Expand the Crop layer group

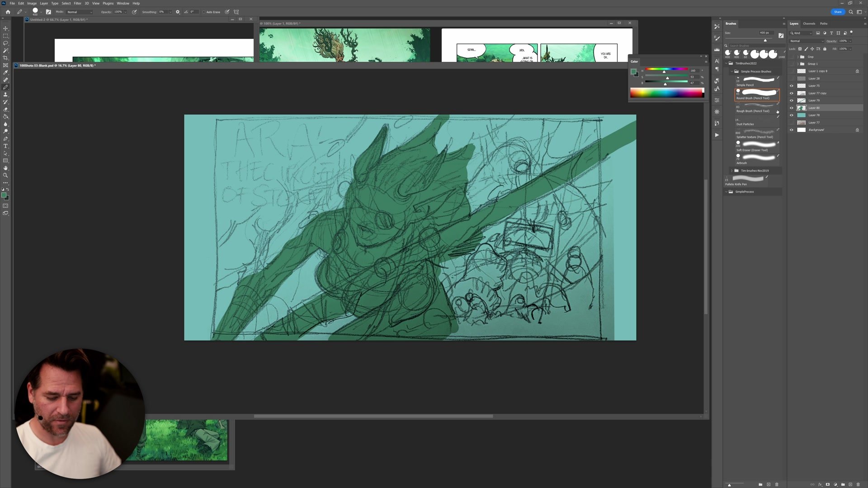pos(797,57)
